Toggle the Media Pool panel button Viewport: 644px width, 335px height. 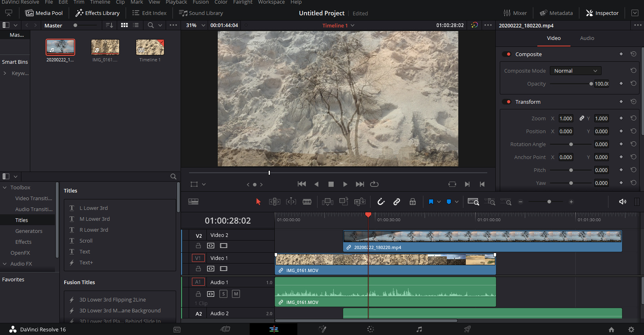44,13
